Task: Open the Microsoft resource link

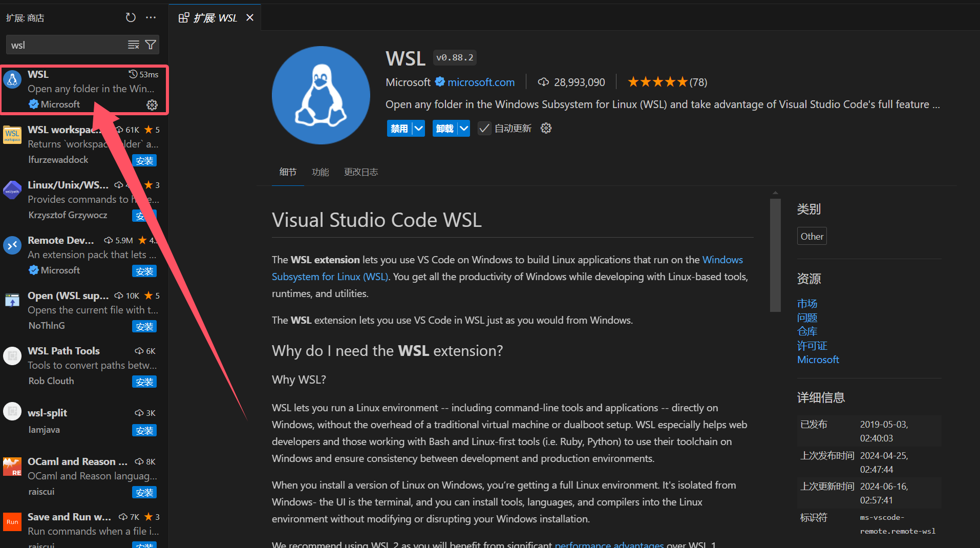Action: (818, 360)
